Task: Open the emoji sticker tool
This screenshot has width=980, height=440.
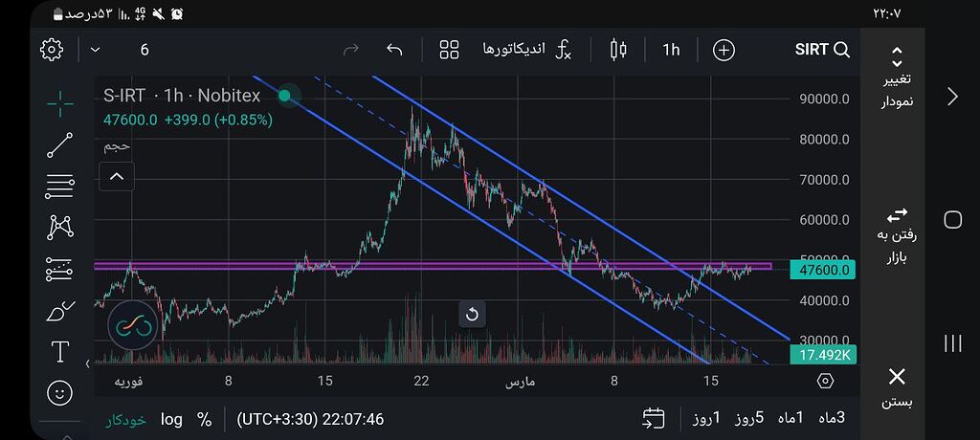Action: [x=60, y=392]
